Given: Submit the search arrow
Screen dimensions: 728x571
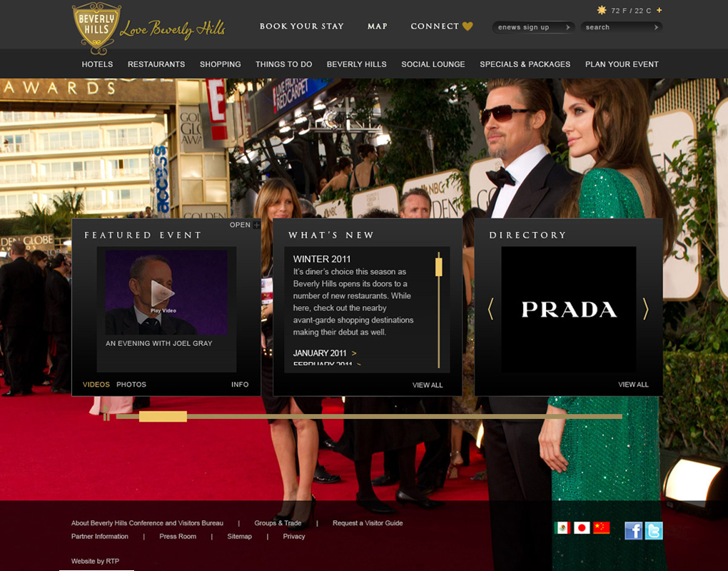Looking at the screenshot, I should (656, 27).
